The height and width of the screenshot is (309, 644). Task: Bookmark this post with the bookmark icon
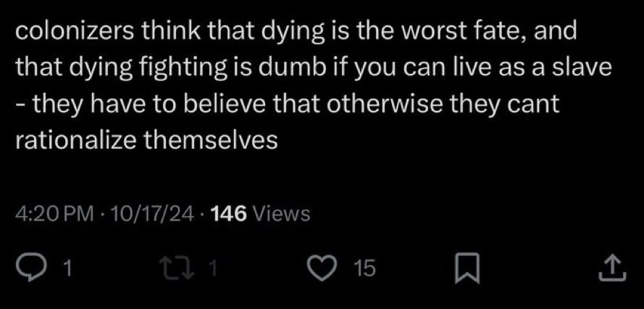coord(467,268)
